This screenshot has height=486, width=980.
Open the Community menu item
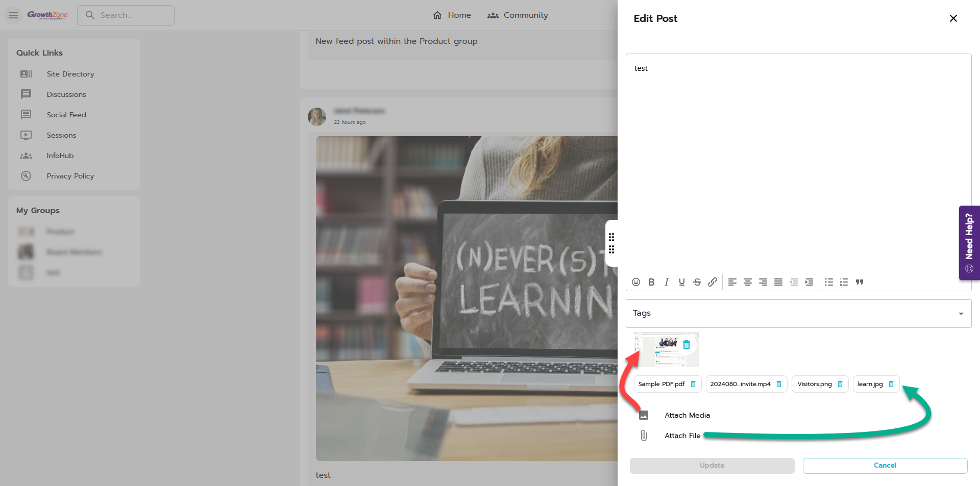518,15
